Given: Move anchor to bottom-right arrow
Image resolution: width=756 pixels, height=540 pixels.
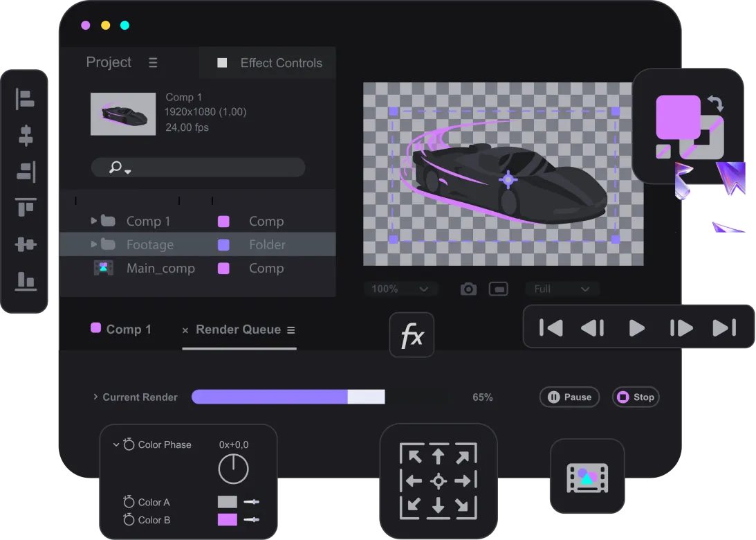Looking at the screenshot, I should (462, 505).
